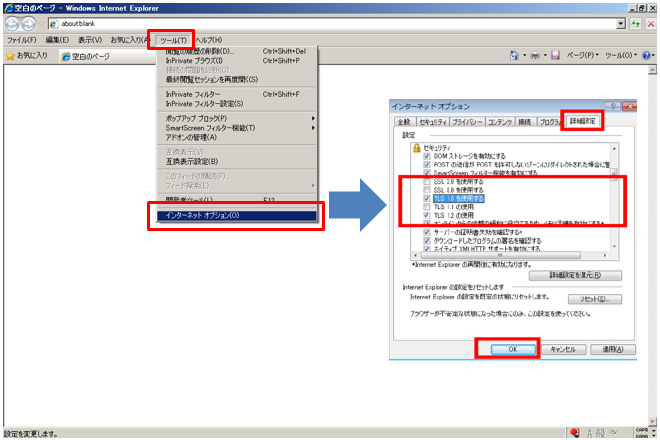Screen dimensions: 660x440
Task: Click the Home house icon in command bar
Action: 514,55
